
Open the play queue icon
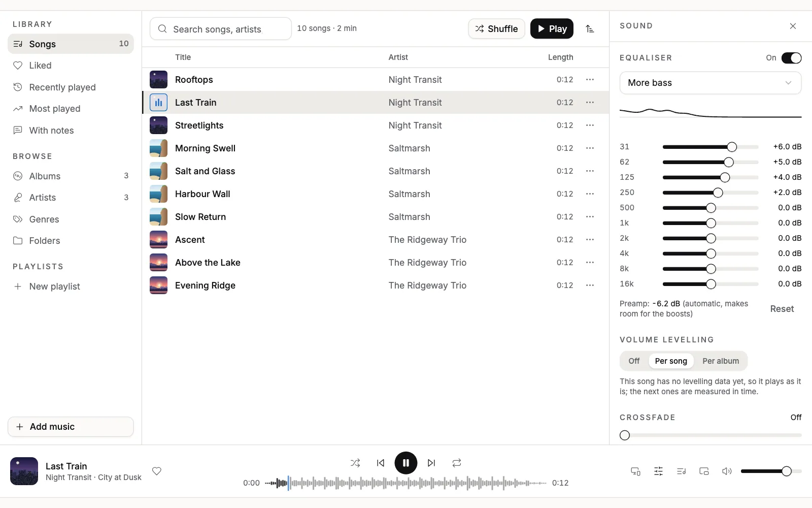681,471
